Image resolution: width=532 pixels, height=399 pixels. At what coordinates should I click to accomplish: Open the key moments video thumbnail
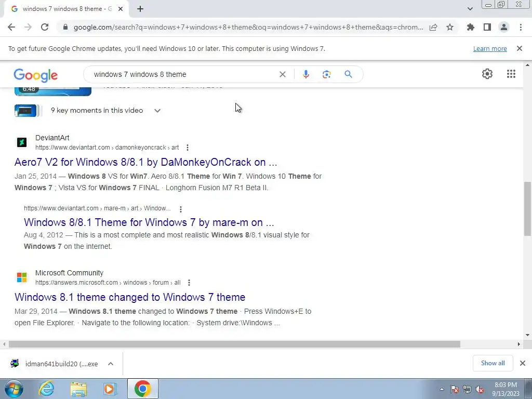tap(25, 111)
